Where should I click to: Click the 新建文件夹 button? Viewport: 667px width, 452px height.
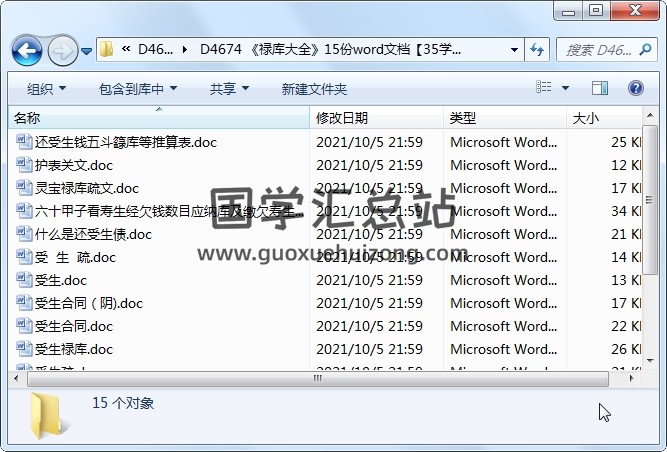[314, 89]
